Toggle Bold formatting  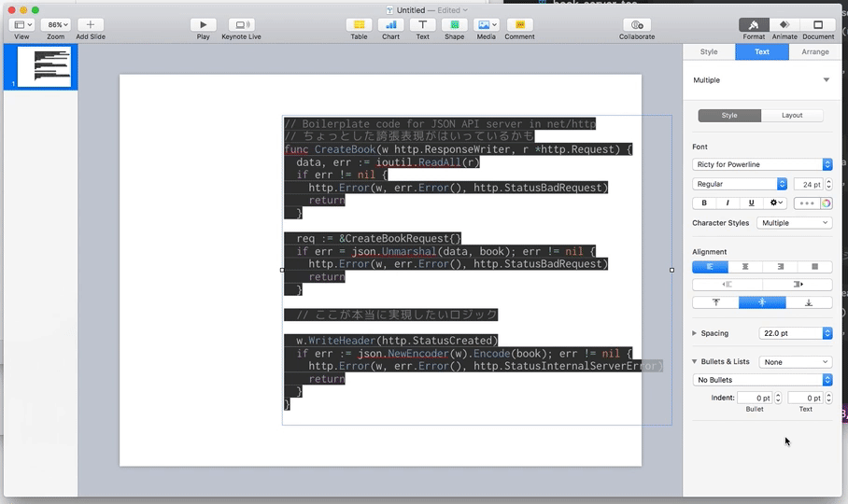(704, 203)
